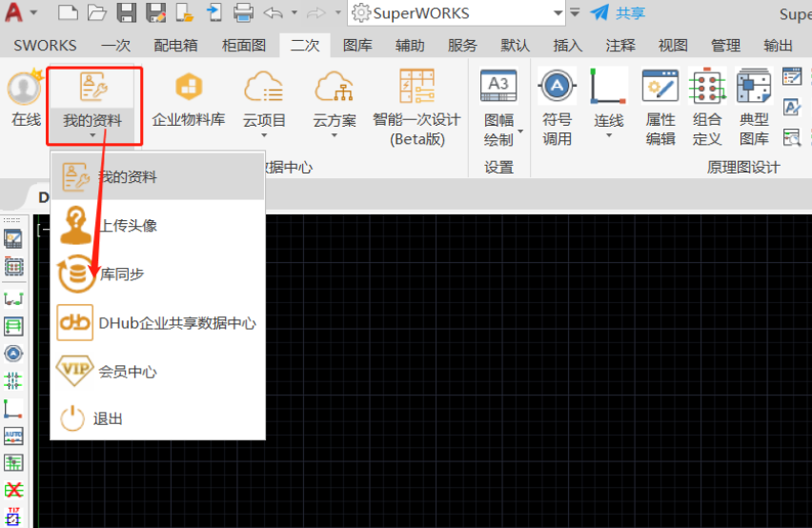This screenshot has width=812, height=528.
Task: Expand the redo history dropdown arrow
Action: click(337, 11)
